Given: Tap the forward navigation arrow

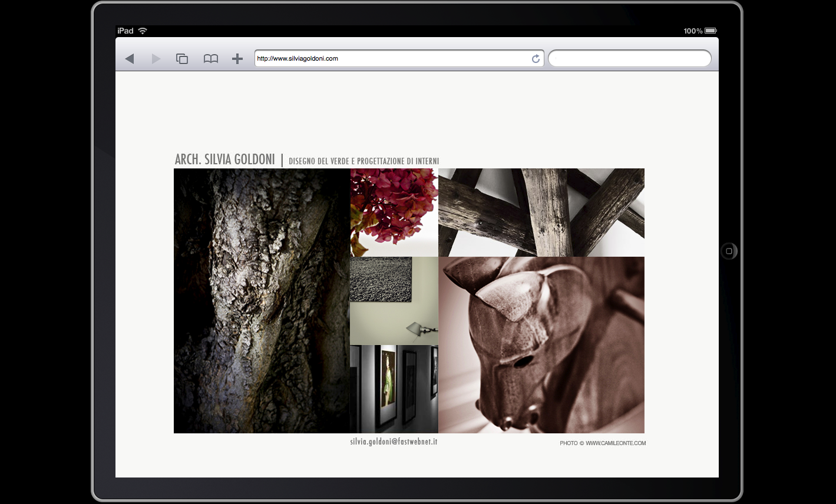Looking at the screenshot, I should tap(156, 58).
